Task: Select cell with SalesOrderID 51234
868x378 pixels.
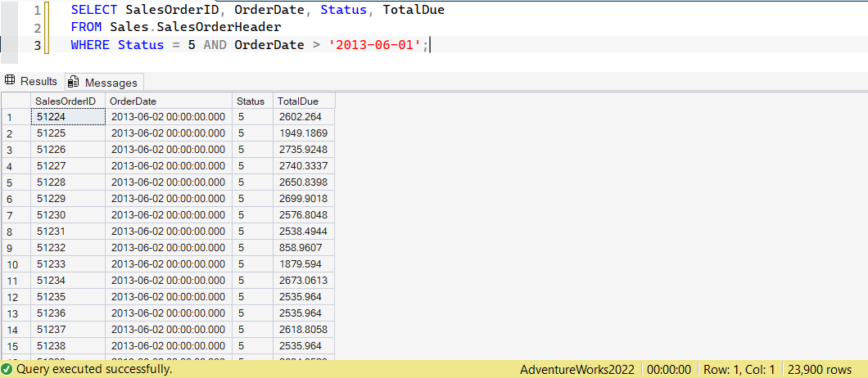Action: [x=68, y=281]
